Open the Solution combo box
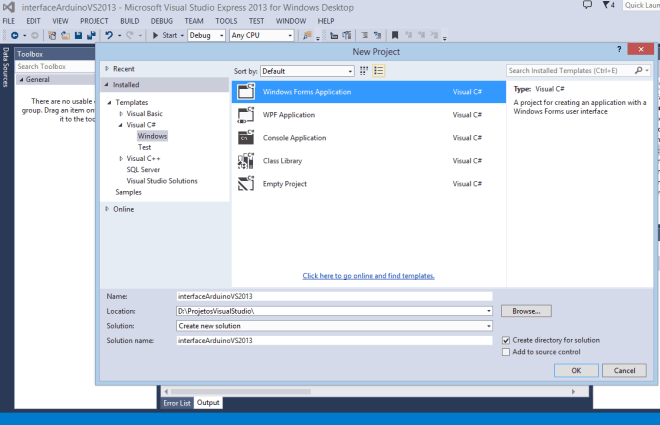This screenshot has width=660, height=425. [x=334, y=326]
